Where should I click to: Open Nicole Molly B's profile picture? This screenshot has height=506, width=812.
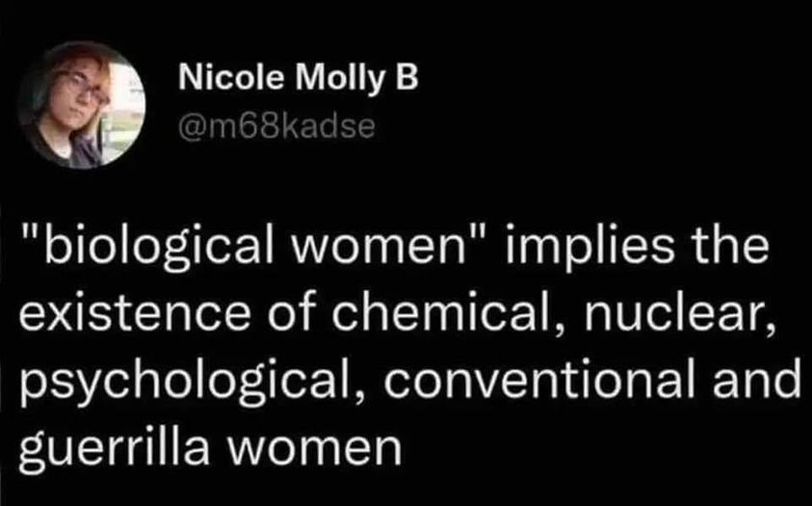tap(82, 105)
